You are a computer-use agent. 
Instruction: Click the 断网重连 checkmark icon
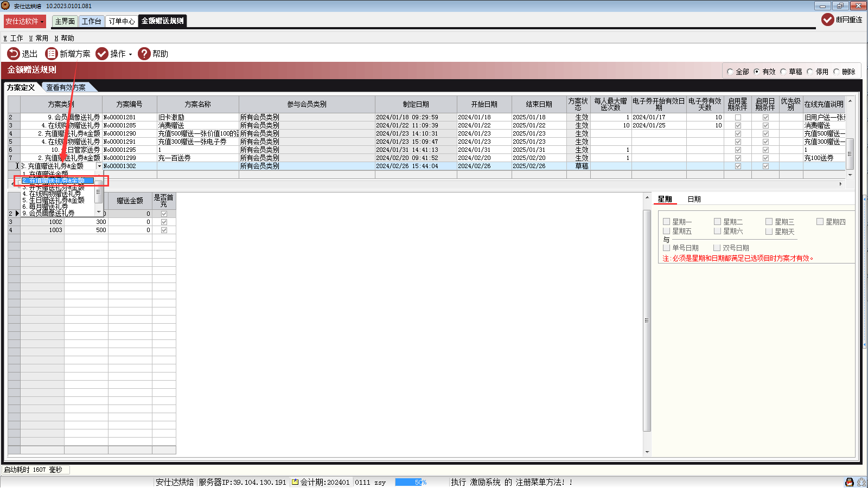pos(828,20)
